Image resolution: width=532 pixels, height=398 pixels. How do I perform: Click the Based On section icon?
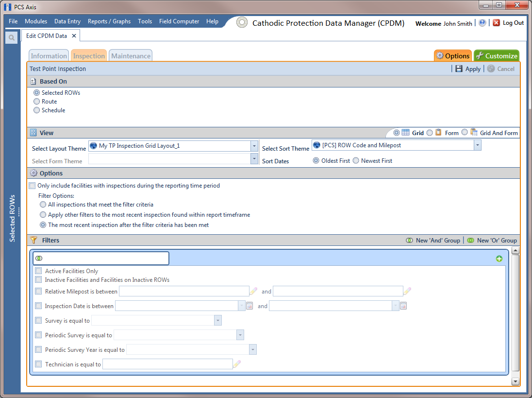[x=33, y=82]
